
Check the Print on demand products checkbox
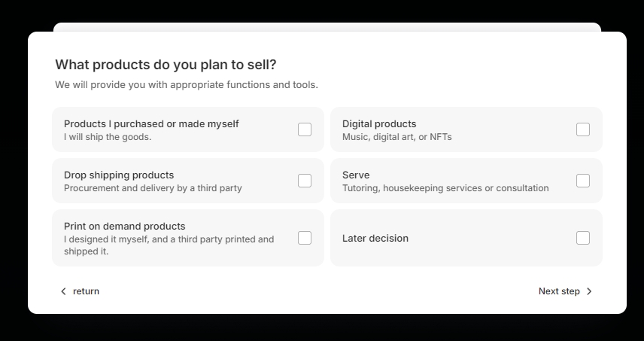tap(305, 238)
